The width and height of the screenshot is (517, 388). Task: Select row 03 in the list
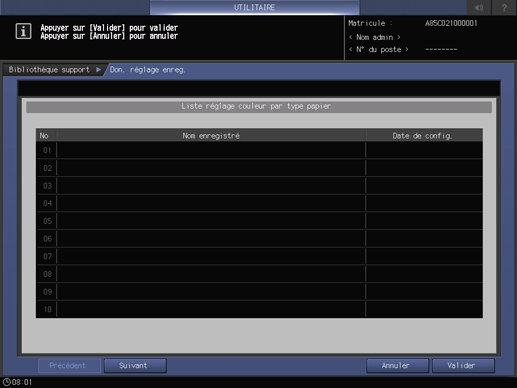click(x=259, y=186)
